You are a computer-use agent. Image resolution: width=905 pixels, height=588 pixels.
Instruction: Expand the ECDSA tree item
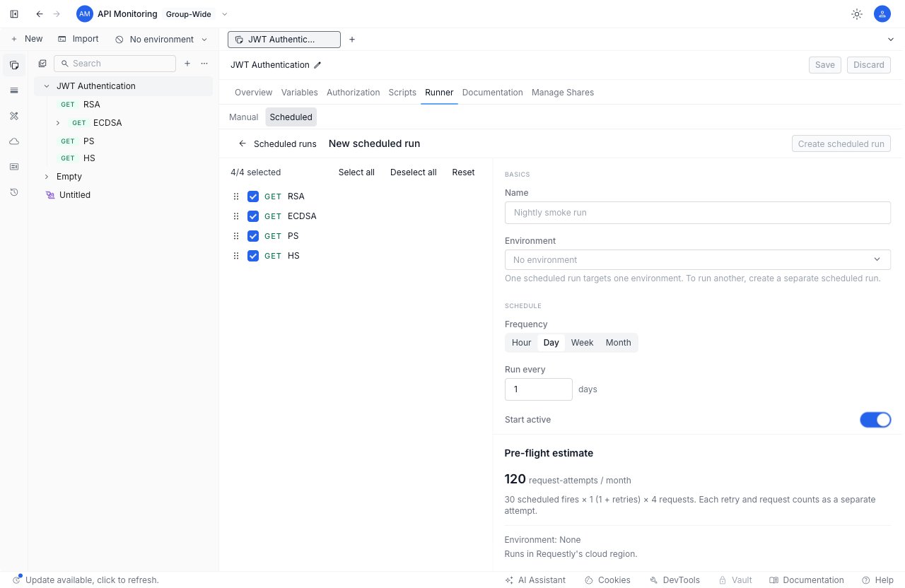58,123
